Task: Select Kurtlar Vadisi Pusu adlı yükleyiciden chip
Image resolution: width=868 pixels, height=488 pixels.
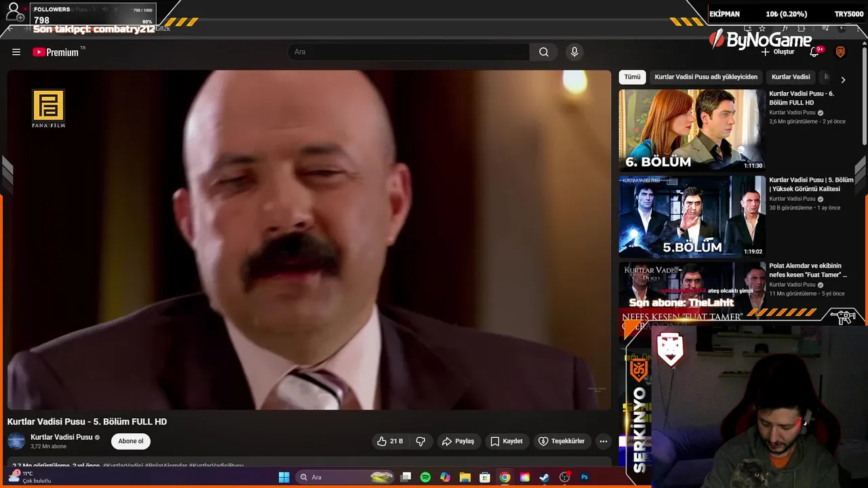Action: tap(706, 77)
